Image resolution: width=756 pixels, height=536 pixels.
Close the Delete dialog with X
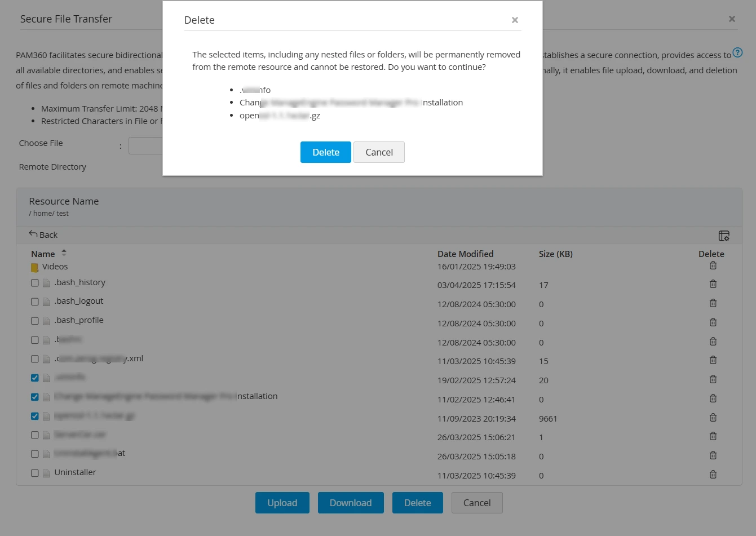(x=515, y=20)
